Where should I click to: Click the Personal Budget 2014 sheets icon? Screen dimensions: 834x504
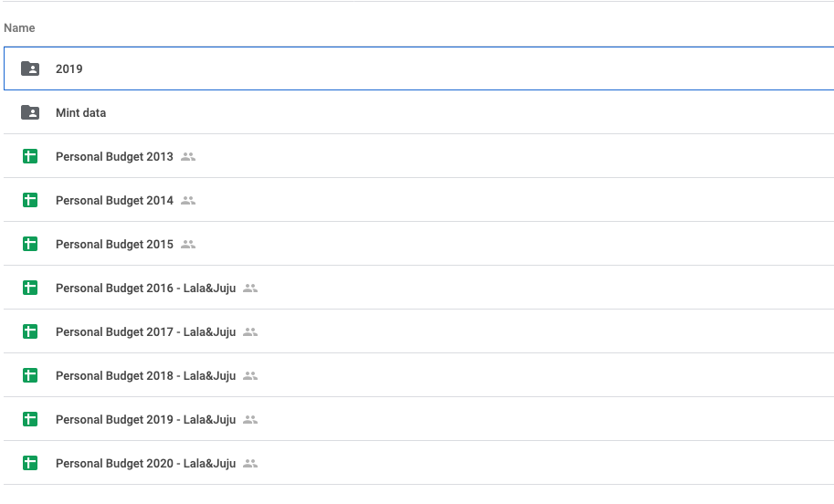tap(30, 200)
